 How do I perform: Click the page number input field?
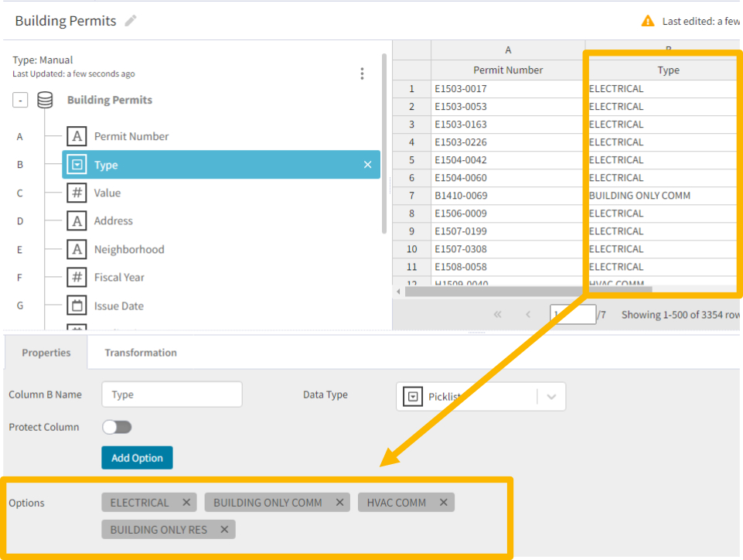572,314
